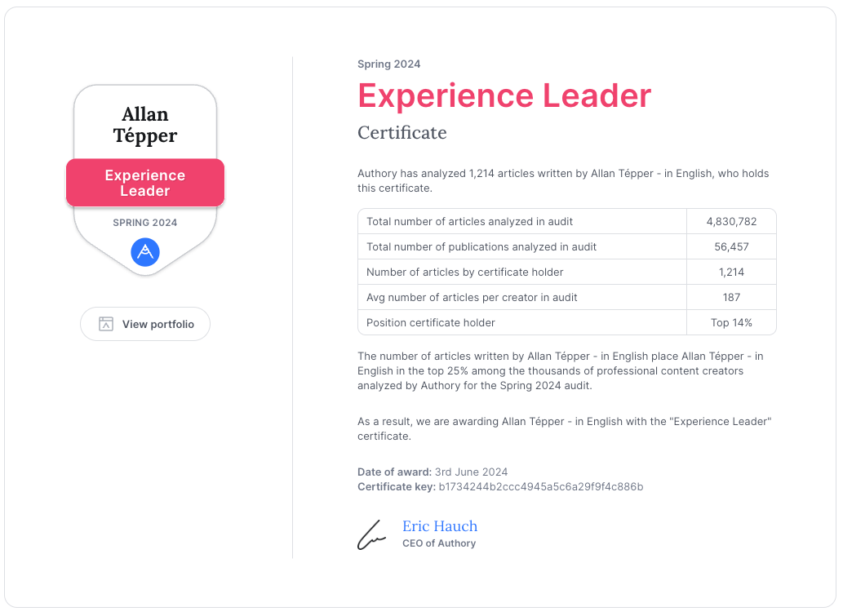
Task: Click the Spring 2024 label above heading
Action: pyautogui.click(x=388, y=64)
